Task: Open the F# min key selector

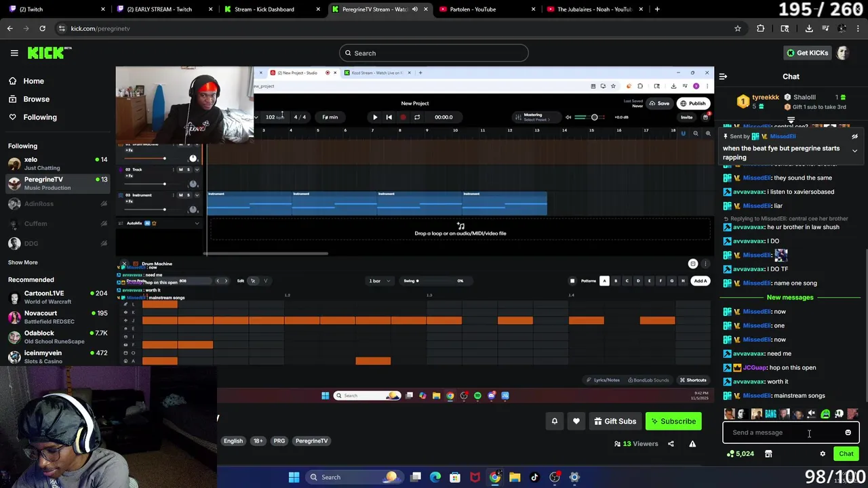Action: 330,117
